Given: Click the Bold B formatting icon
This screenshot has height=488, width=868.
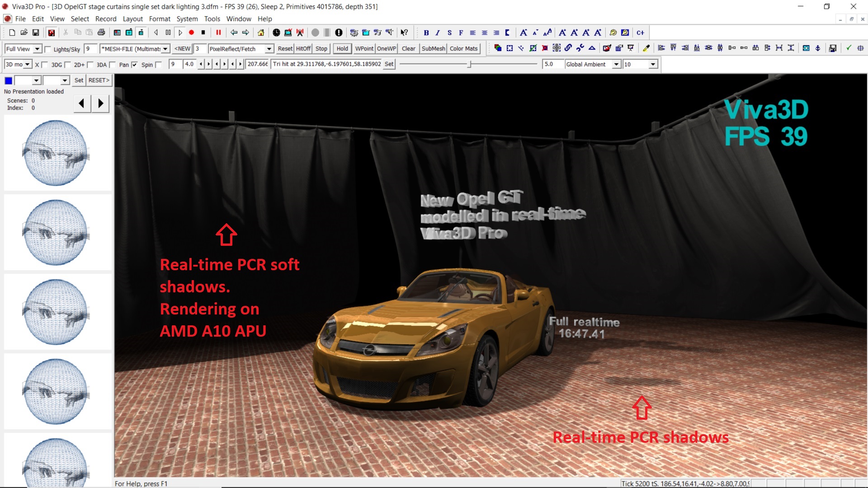Looking at the screenshot, I should [x=426, y=33].
